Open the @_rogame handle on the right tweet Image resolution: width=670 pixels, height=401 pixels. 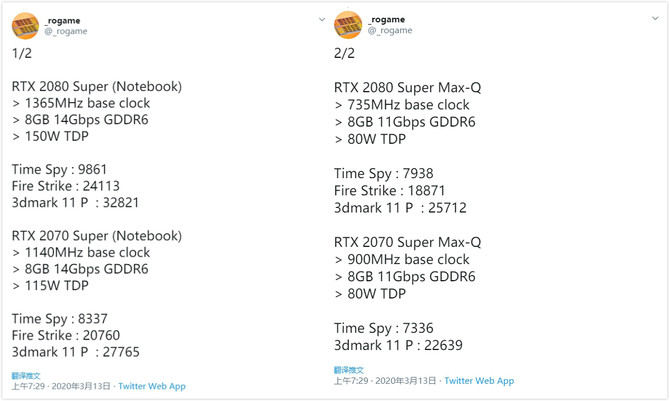click(x=390, y=31)
